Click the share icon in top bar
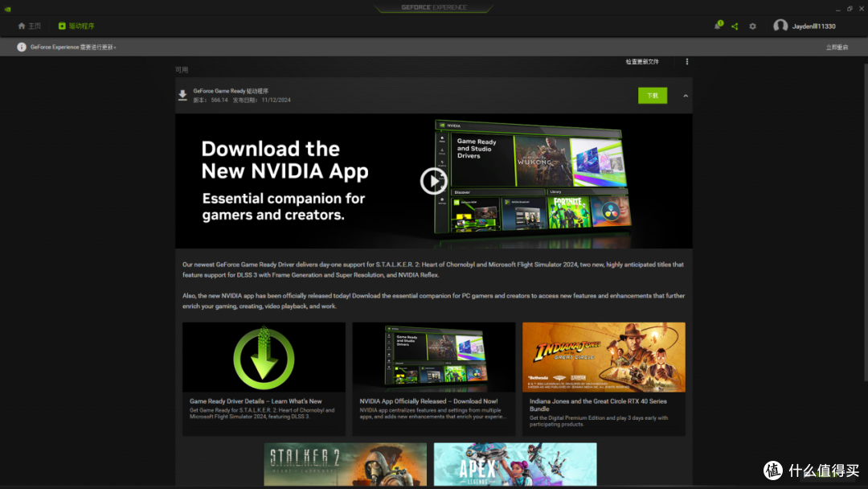This screenshot has width=868, height=489. (735, 26)
